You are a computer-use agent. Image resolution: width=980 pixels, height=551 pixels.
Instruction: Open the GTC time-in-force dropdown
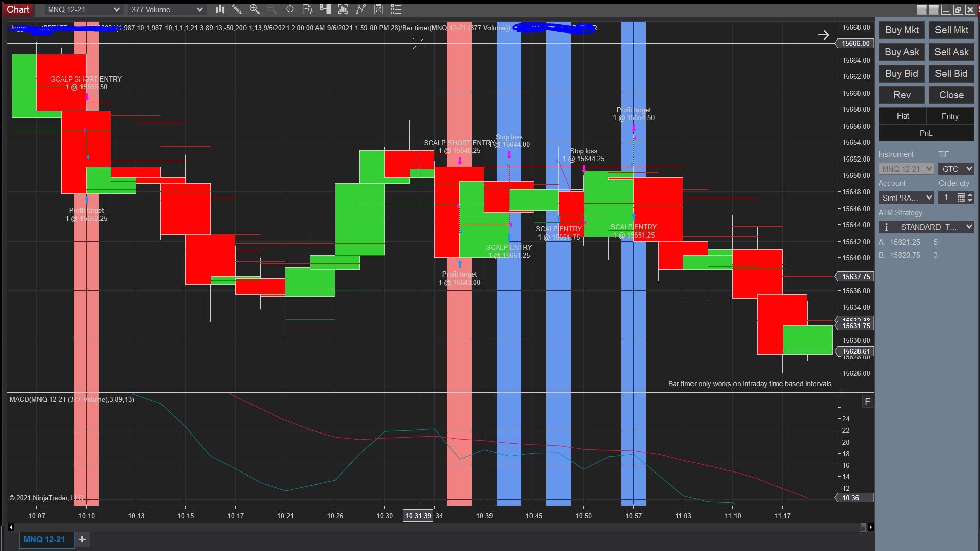956,169
